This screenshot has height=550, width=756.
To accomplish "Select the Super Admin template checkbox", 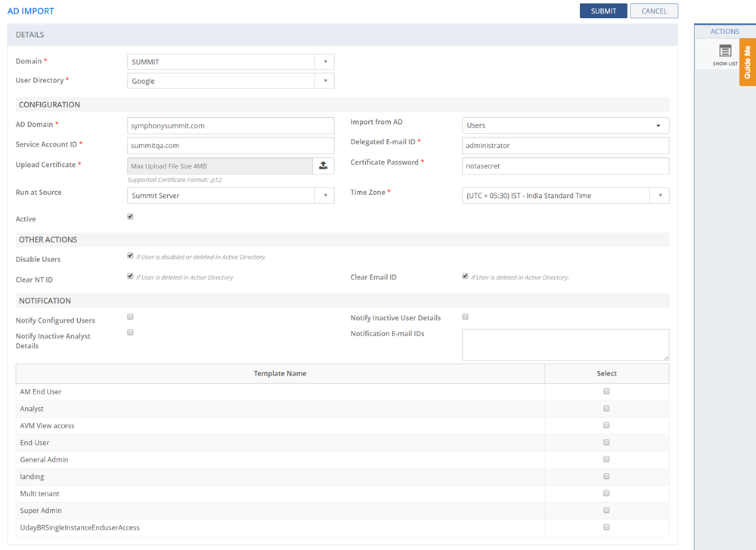I will click(606, 510).
